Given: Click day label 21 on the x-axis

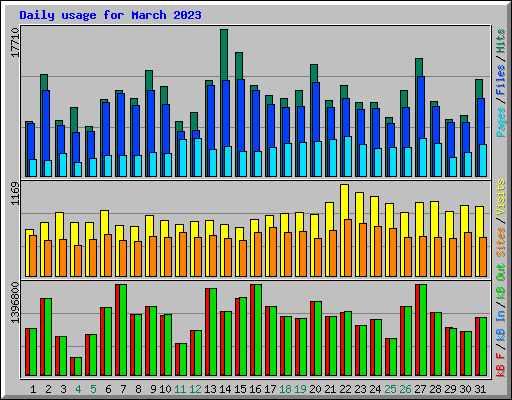Looking at the screenshot, I should coord(330,389).
